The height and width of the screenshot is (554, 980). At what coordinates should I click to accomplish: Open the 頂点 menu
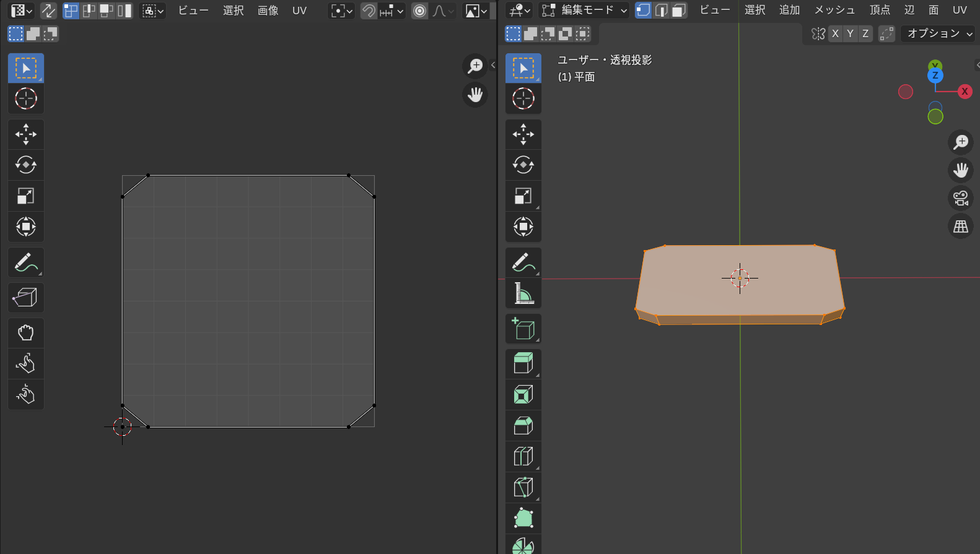pos(880,10)
